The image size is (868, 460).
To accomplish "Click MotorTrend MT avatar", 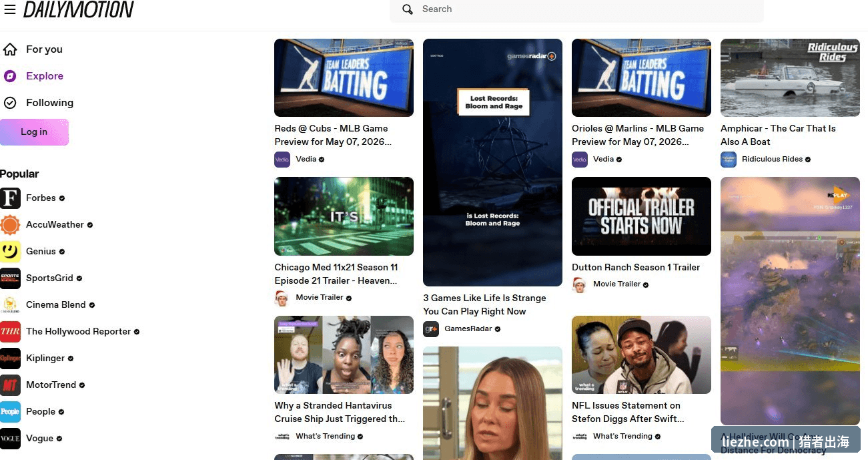I will 10,385.
